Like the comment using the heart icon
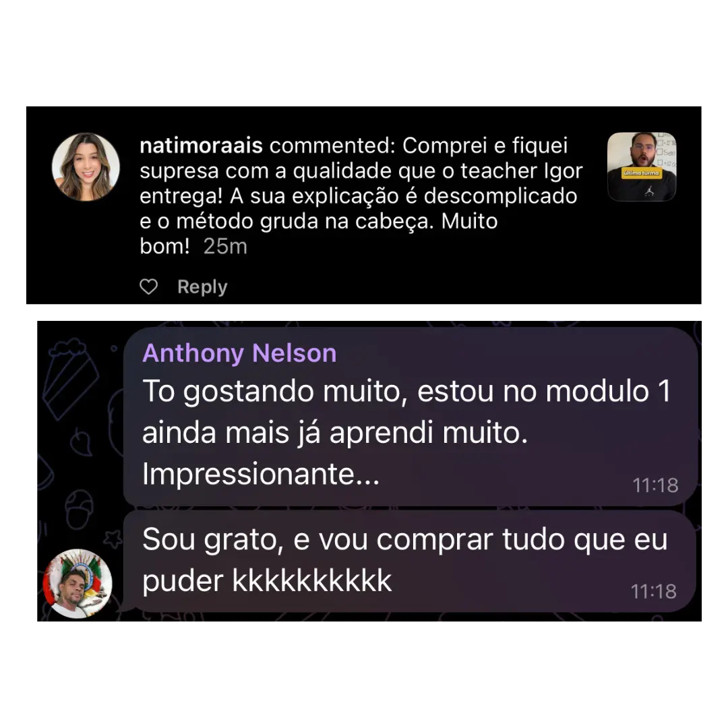The height and width of the screenshot is (728, 728). coord(148,287)
